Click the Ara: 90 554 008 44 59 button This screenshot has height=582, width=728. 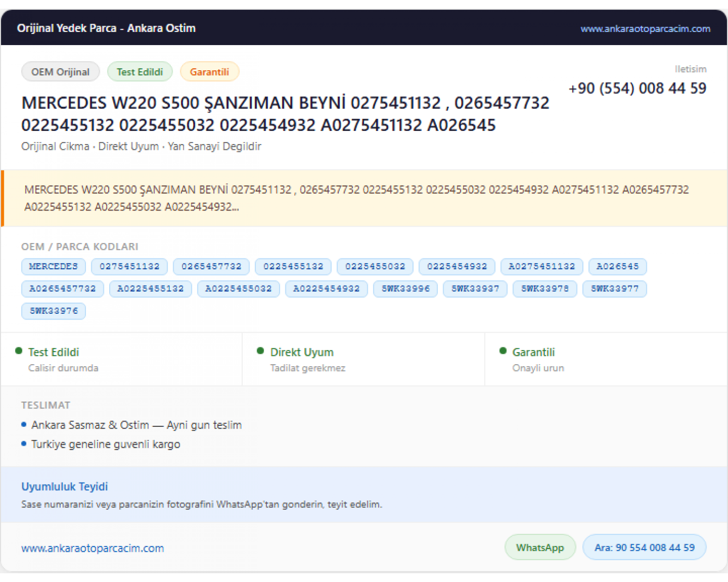(644, 547)
